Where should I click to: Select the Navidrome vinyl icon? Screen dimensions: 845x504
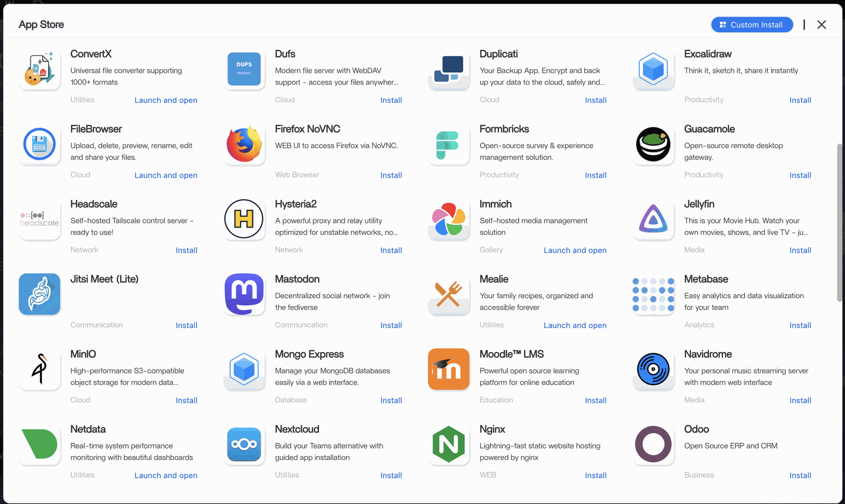[653, 369]
